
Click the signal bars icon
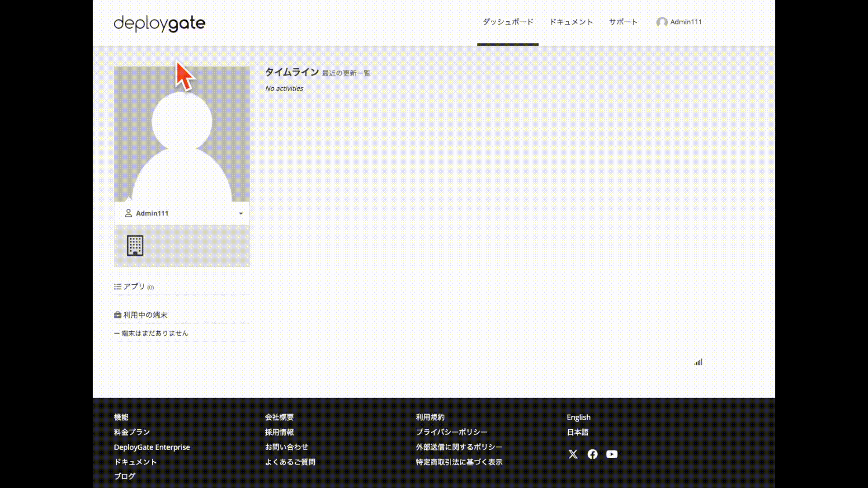click(x=698, y=362)
